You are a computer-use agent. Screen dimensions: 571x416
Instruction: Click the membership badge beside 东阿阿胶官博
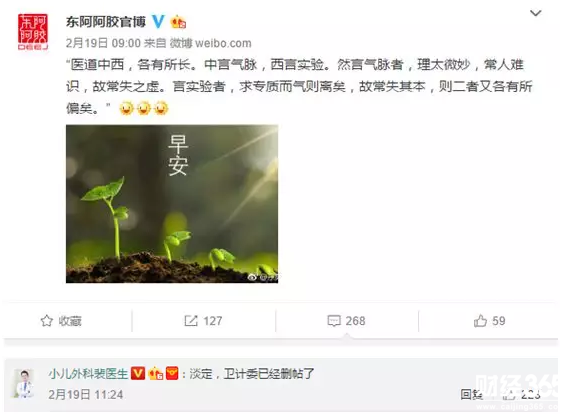(x=178, y=22)
